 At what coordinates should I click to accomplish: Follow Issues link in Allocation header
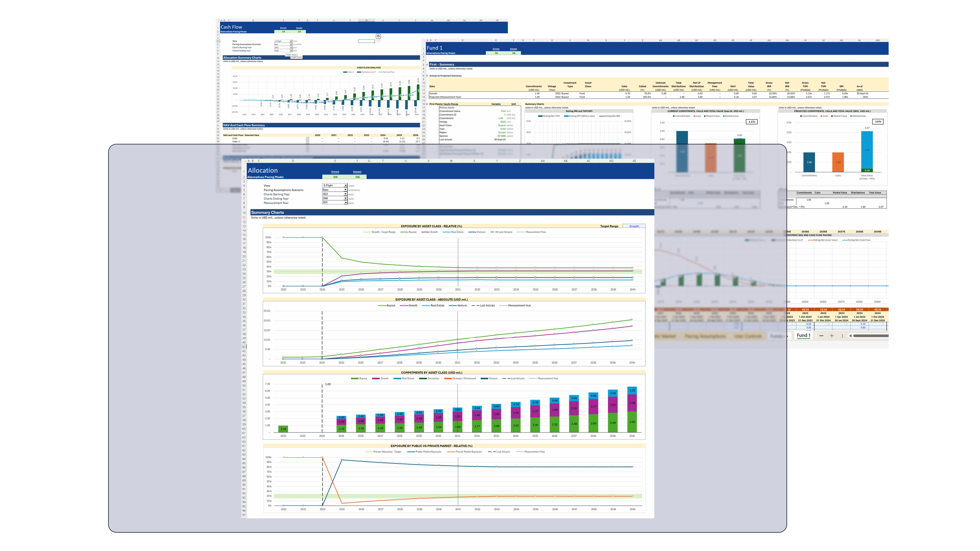coord(357,172)
